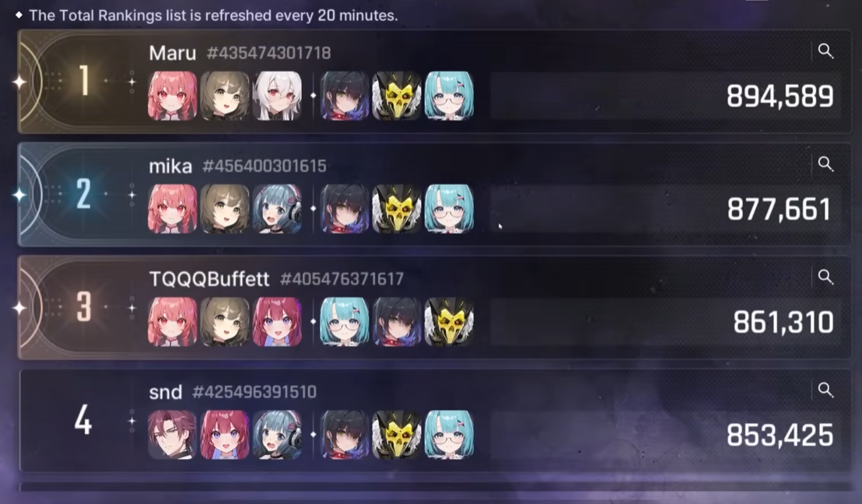Inspect mika's team via the search icon

pyautogui.click(x=825, y=164)
